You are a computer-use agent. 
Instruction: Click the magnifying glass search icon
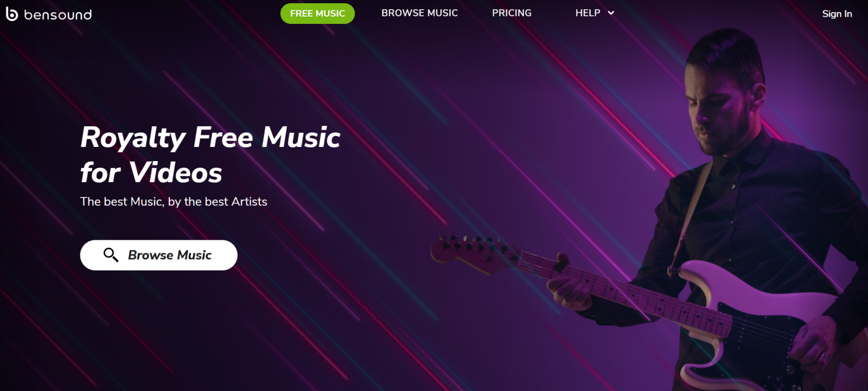[111, 255]
